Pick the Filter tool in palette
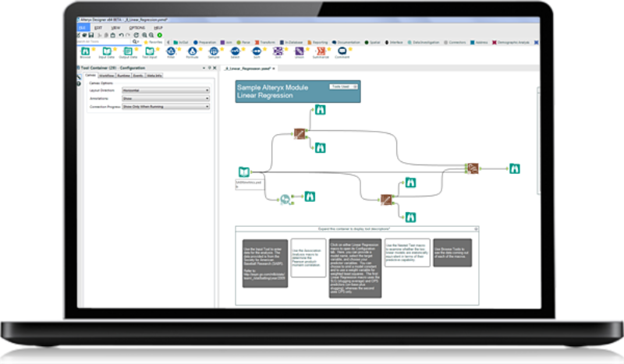 pyautogui.click(x=171, y=52)
